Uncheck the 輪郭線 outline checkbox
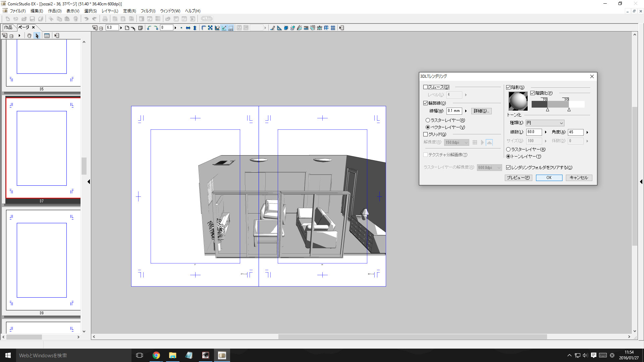This screenshot has height=362, width=644. [425, 103]
